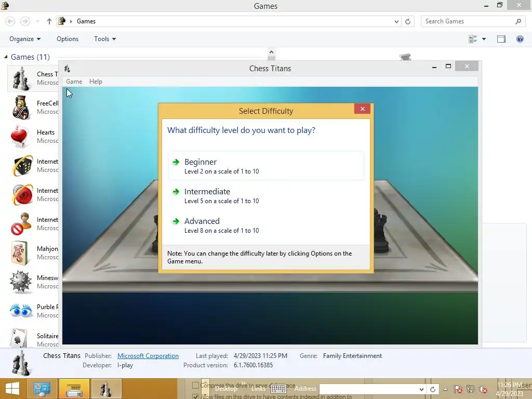
Task: Open the Action Center flag icon
Action: click(x=458, y=389)
